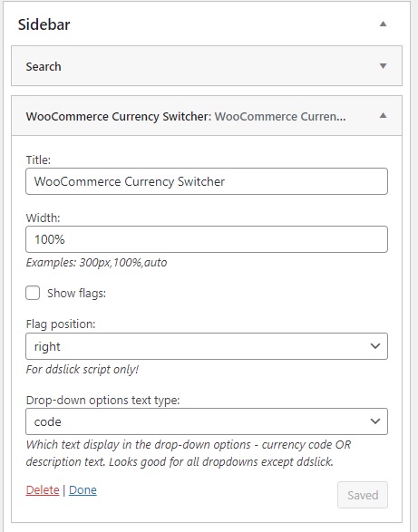Click the Done link

coord(83,490)
